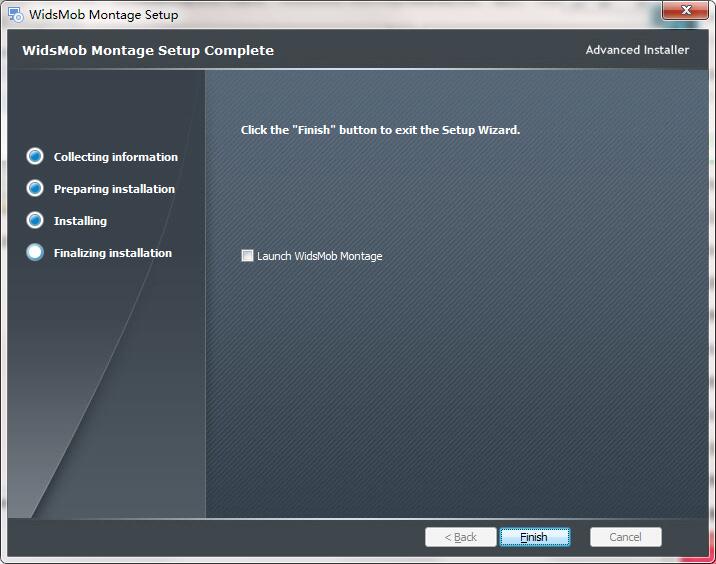716x564 pixels.
Task: Click the setup icon in the title bar
Action: [16, 15]
